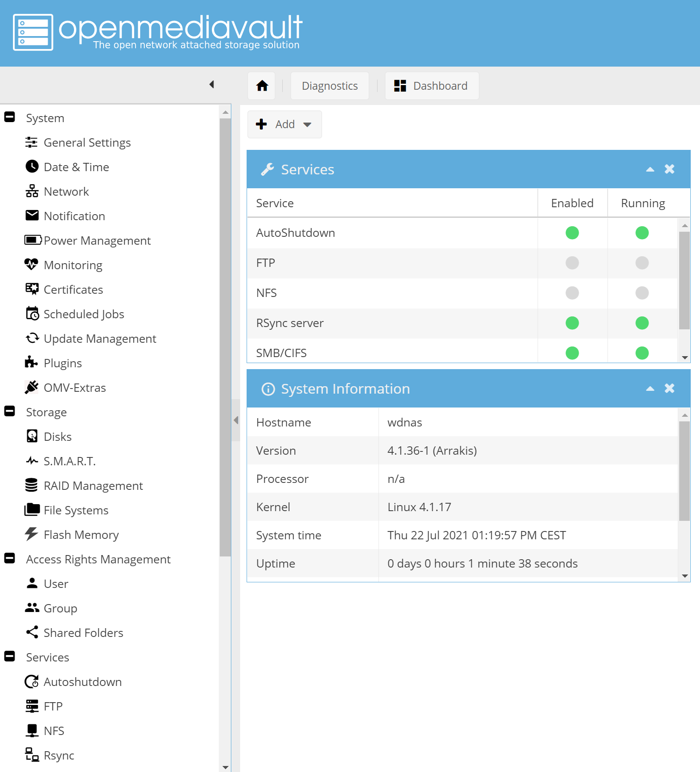Open Autoshutdown service settings
The height and width of the screenshot is (772, 700).
(x=73, y=682)
